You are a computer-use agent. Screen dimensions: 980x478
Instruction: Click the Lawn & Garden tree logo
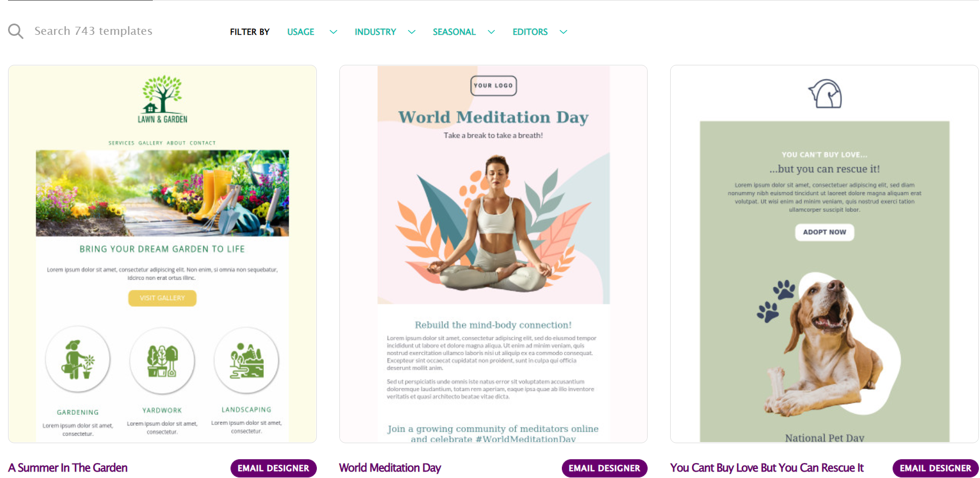coord(162,99)
